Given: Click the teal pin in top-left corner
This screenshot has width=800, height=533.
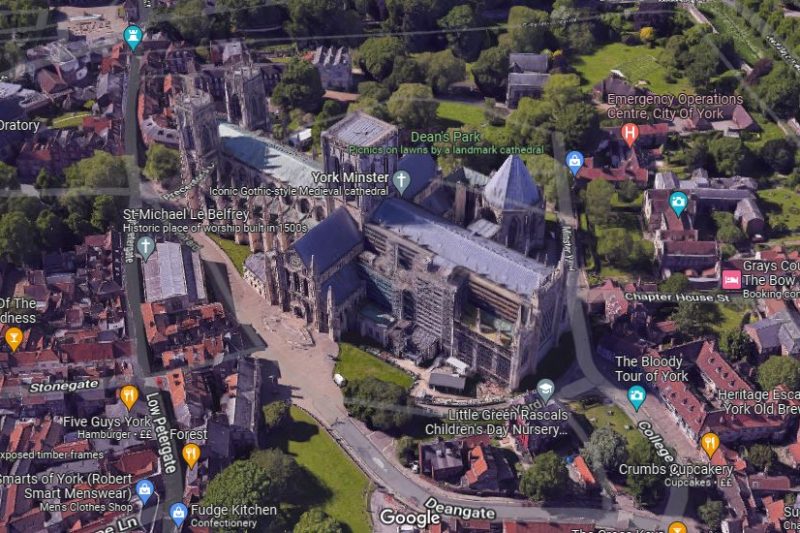Looking at the screenshot, I should tap(132, 37).
